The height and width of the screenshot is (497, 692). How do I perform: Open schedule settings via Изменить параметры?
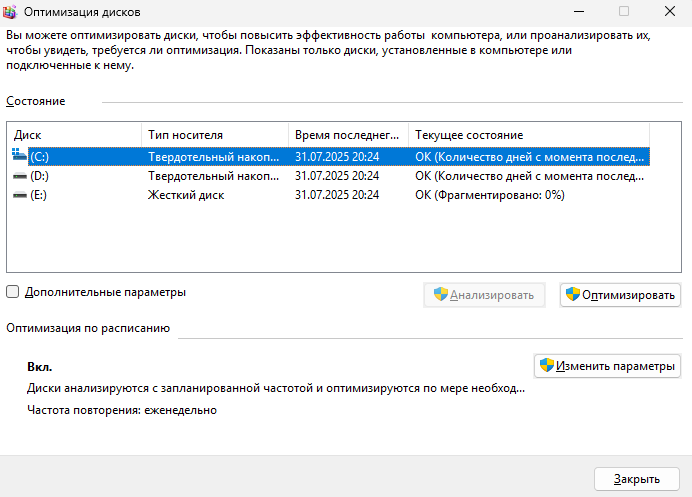pyautogui.click(x=607, y=366)
